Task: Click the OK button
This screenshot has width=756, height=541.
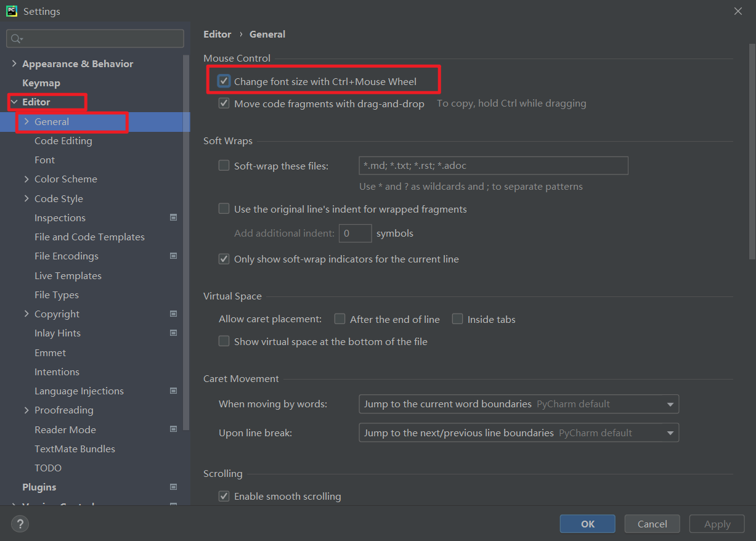Action: click(588, 524)
